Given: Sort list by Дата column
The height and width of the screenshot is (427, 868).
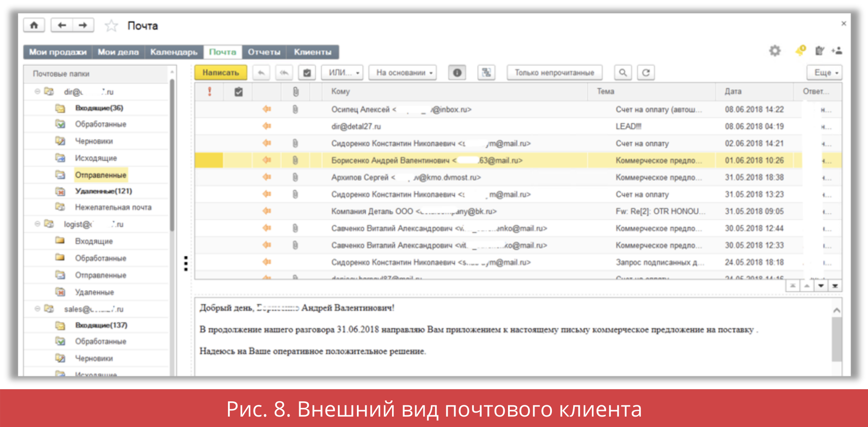Looking at the screenshot, I should (754, 91).
